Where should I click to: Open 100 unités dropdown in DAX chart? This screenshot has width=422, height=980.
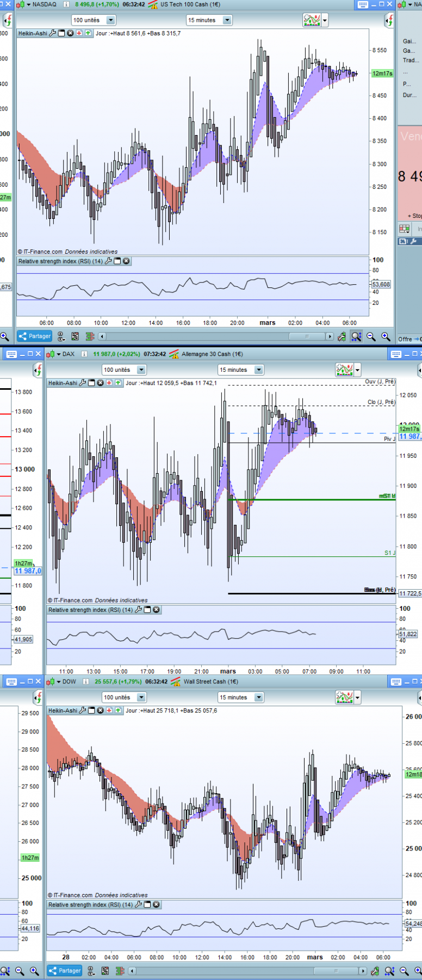124,370
